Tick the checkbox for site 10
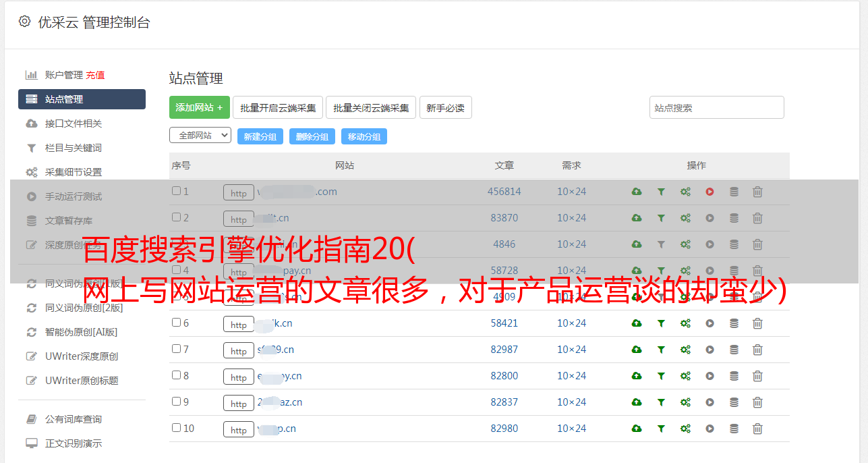868x463 pixels. click(x=176, y=428)
